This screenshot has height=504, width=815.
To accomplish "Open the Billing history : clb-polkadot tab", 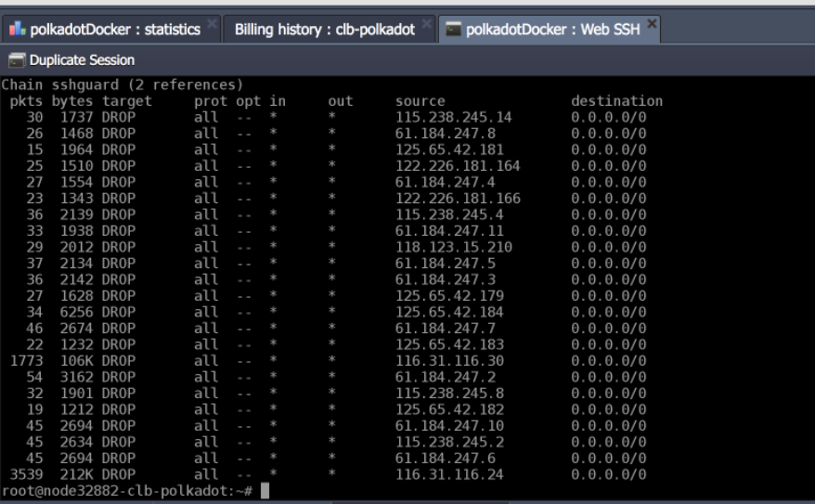I will click(x=324, y=30).
